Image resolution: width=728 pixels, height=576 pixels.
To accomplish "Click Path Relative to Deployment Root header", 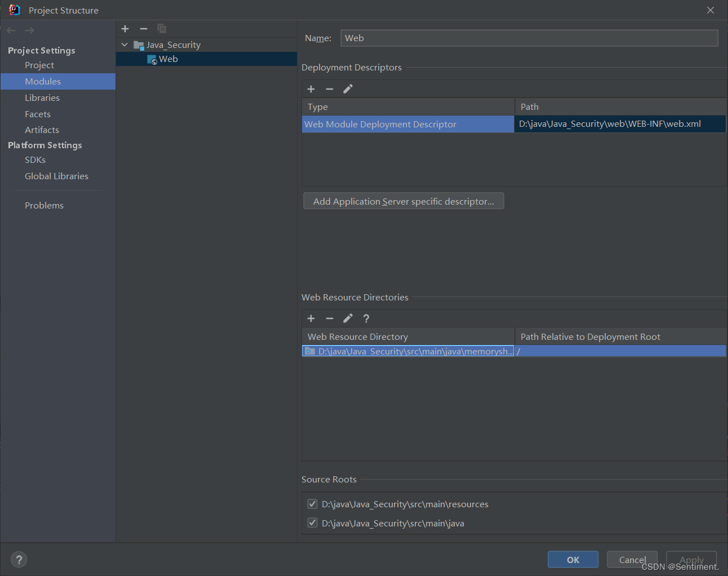I will pos(621,337).
